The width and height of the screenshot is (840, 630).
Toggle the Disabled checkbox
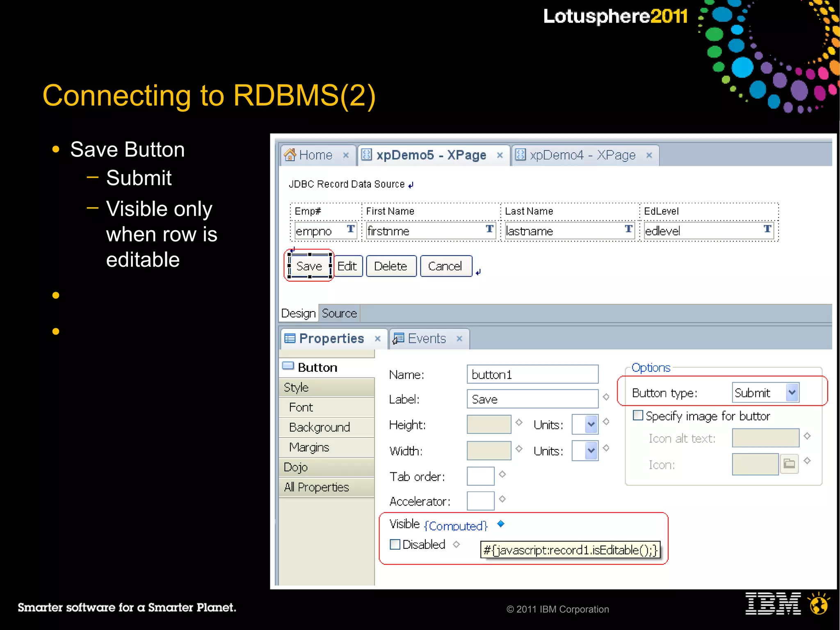[x=395, y=545]
